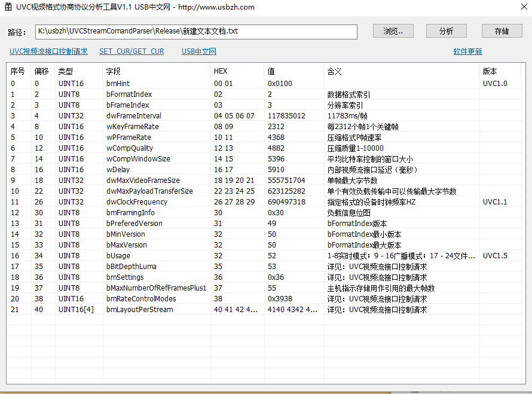This screenshot has height=394, width=532.
Task: Click the 存储 save button
Action: tap(502, 31)
